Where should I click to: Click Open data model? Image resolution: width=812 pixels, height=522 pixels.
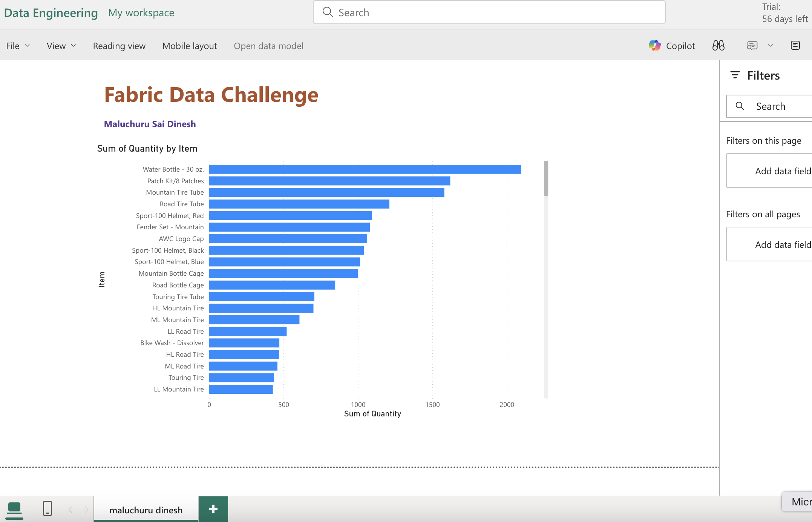[268, 46]
